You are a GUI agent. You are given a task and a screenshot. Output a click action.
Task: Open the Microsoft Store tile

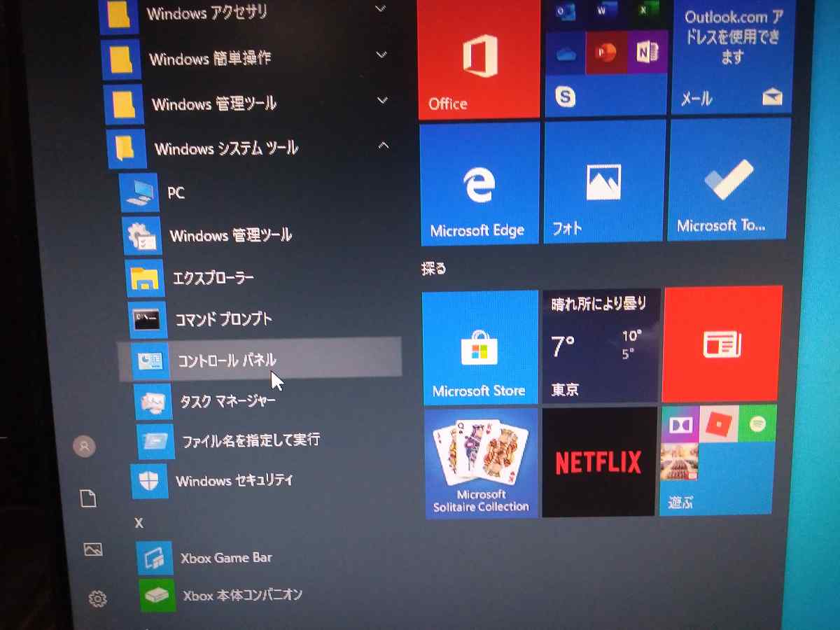pyautogui.click(x=480, y=347)
